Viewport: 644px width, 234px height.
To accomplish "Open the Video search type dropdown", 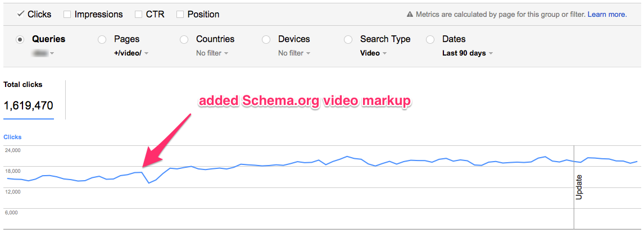I will point(373,53).
